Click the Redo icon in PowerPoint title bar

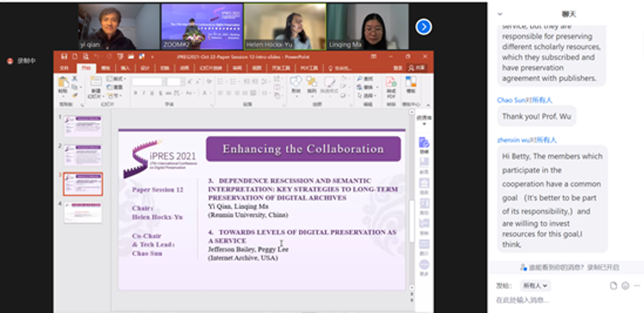coord(109,56)
